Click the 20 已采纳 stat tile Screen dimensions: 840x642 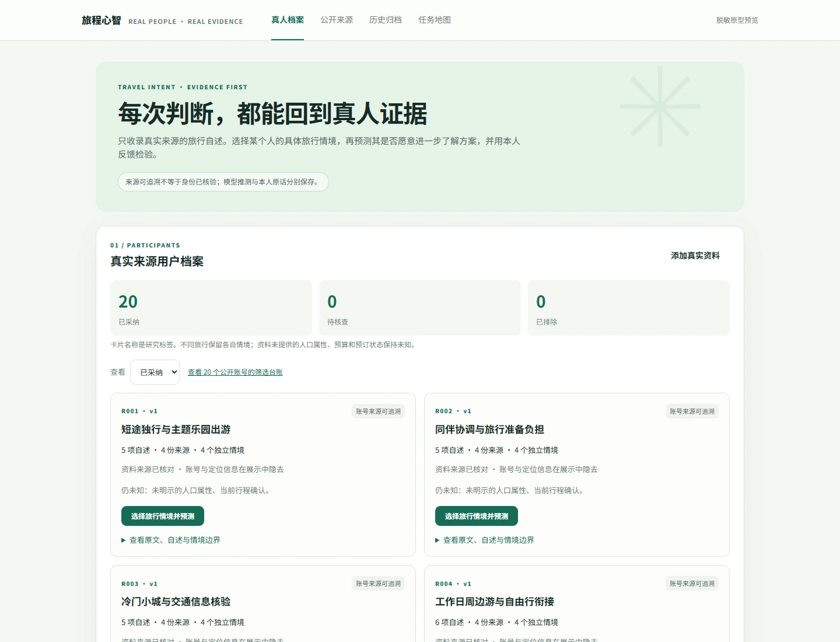pyautogui.click(x=211, y=308)
